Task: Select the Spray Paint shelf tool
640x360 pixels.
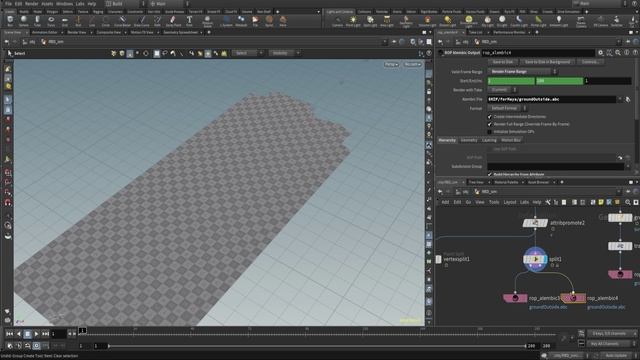Action: coord(173,21)
